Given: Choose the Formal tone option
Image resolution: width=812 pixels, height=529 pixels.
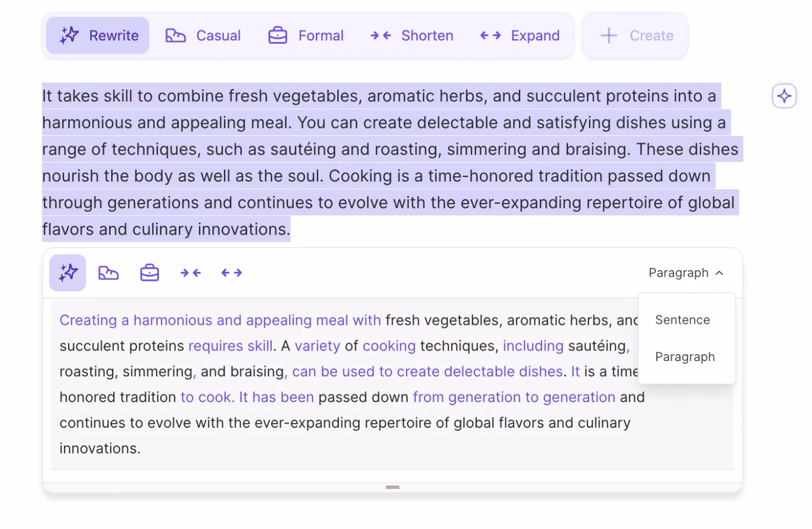Looking at the screenshot, I should [x=306, y=36].
